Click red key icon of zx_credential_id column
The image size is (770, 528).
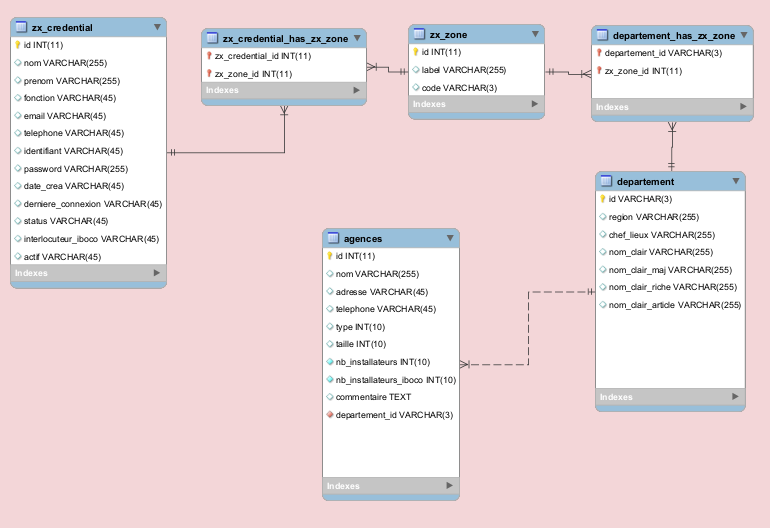coord(209,56)
